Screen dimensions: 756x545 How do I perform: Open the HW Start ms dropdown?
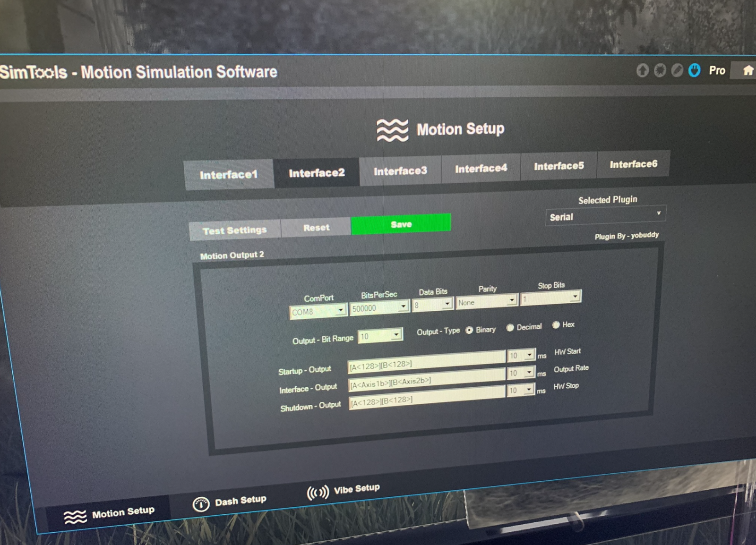(521, 355)
